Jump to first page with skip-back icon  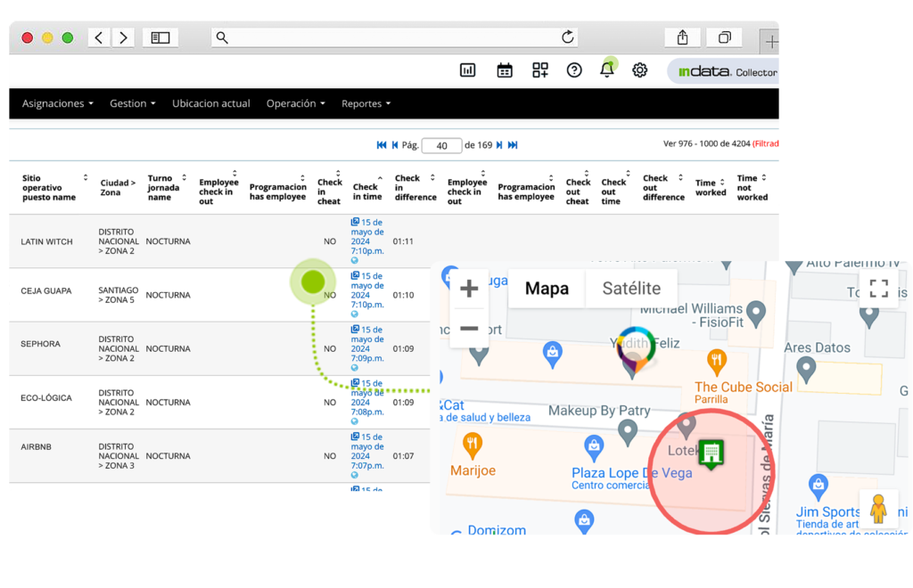click(381, 144)
